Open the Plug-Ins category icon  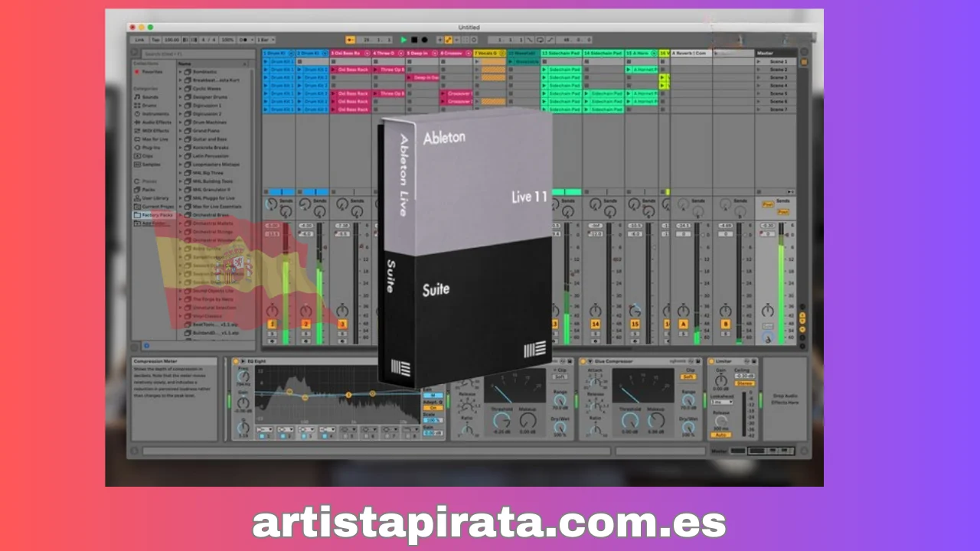[x=137, y=148]
